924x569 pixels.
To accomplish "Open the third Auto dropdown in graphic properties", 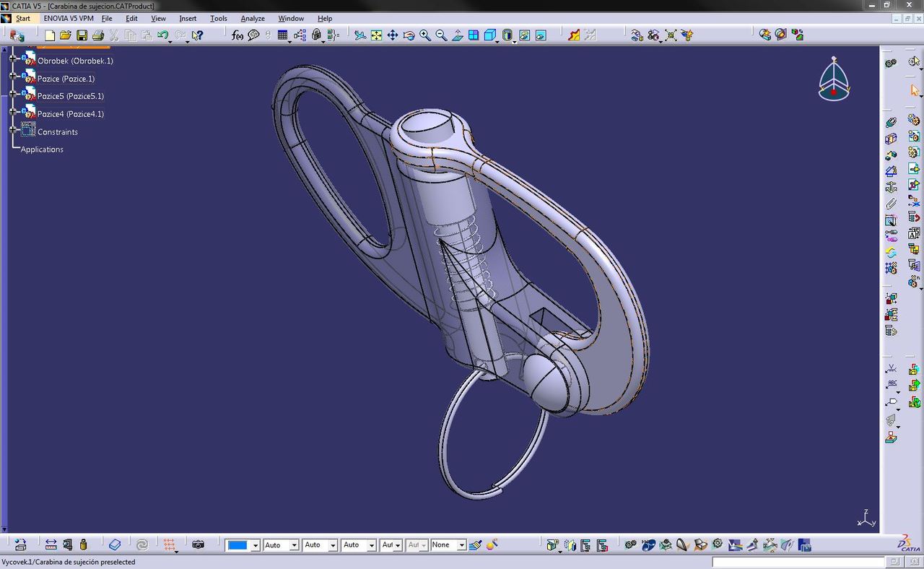I will [372, 545].
